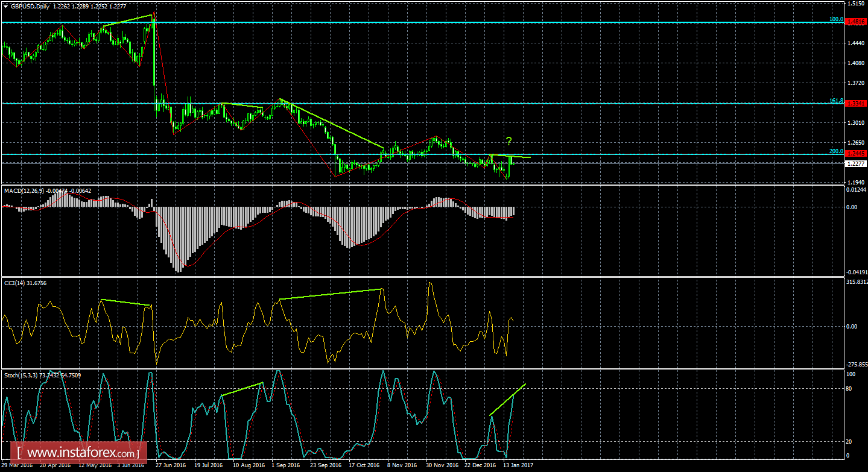Click the 29 Mar 2016 axis label
Screen dimensions: 868x472
(18, 466)
